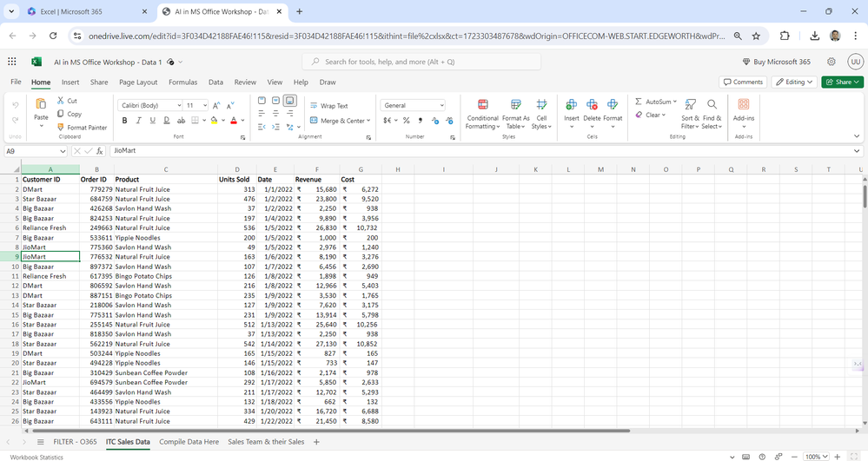
Task: Apply Percent Style number format
Action: pyautogui.click(x=407, y=120)
